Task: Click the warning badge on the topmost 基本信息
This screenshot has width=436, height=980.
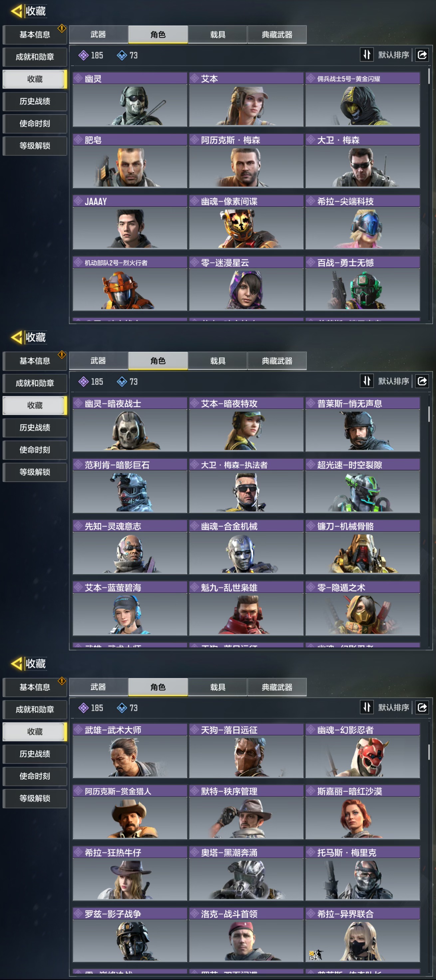Action: (x=62, y=28)
